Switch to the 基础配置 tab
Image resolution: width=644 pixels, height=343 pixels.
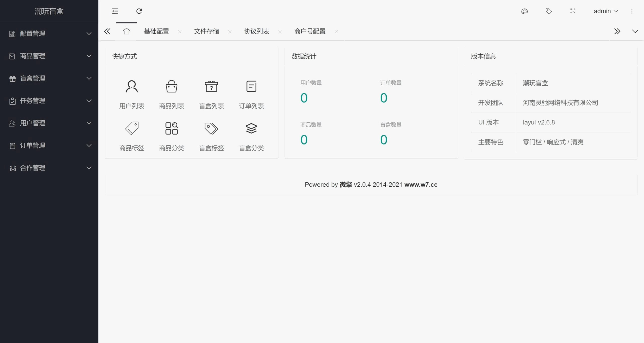pyautogui.click(x=156, y=31)
